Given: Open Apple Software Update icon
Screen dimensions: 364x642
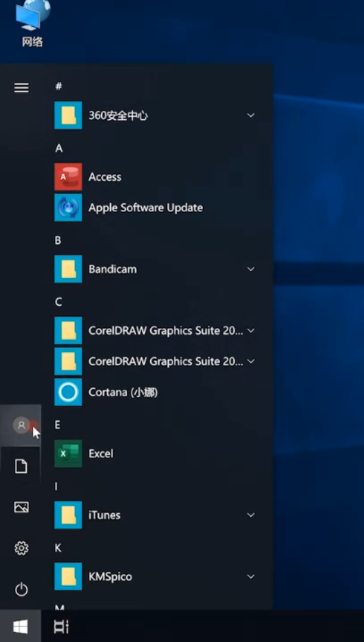Looking at the screenshot, I should pos(69,207).
